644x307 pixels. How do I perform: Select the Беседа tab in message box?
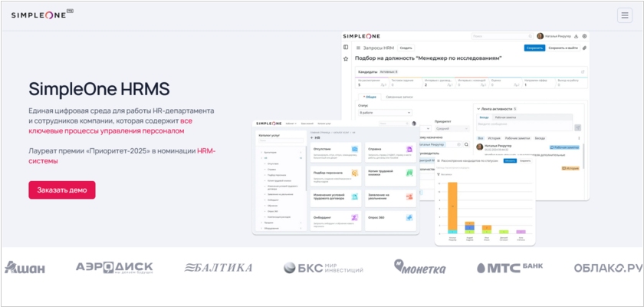point(484,117)
